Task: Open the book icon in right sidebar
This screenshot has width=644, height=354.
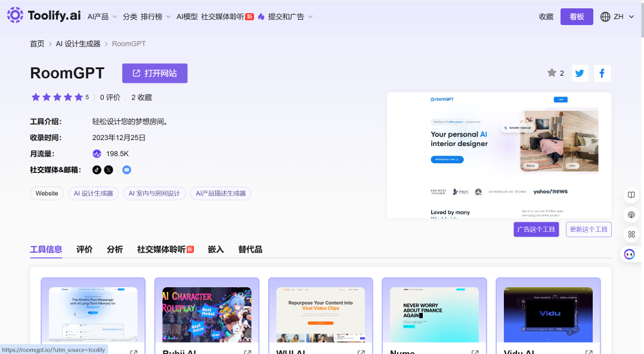Action: (631, 195)
